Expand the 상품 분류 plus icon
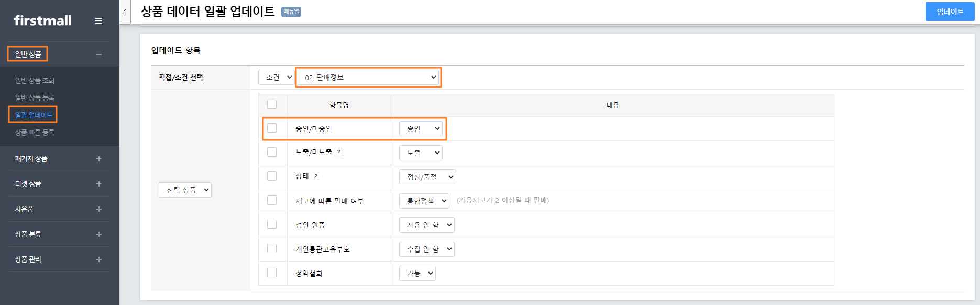The height and width of the screenshot is (305, 980). pyautogui.click(x=99, y=234)
